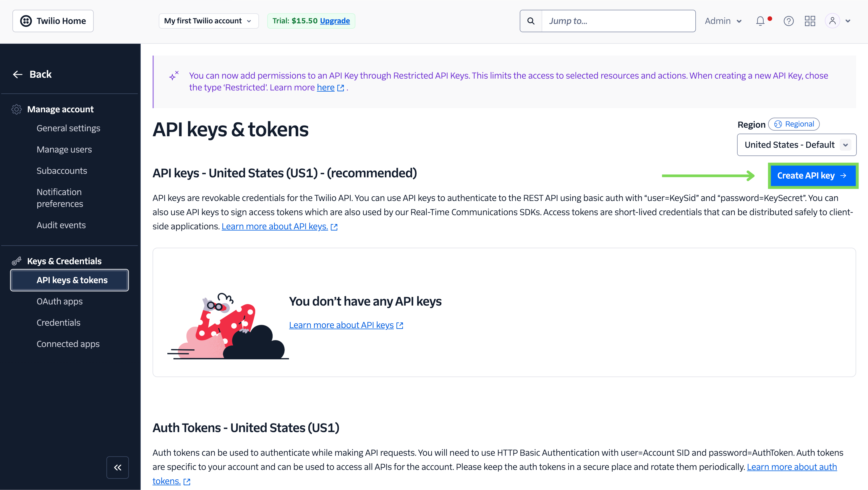Open General settings in sidebar
The height and width of the screenshot is (490, 868).
click(68, 128)
